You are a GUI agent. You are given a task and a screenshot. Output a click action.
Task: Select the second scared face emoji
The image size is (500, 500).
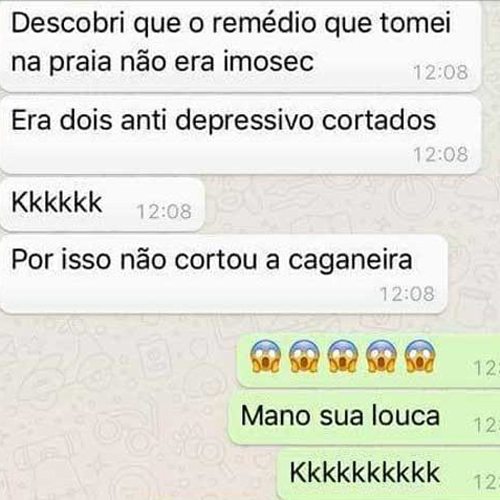[304, 356]
